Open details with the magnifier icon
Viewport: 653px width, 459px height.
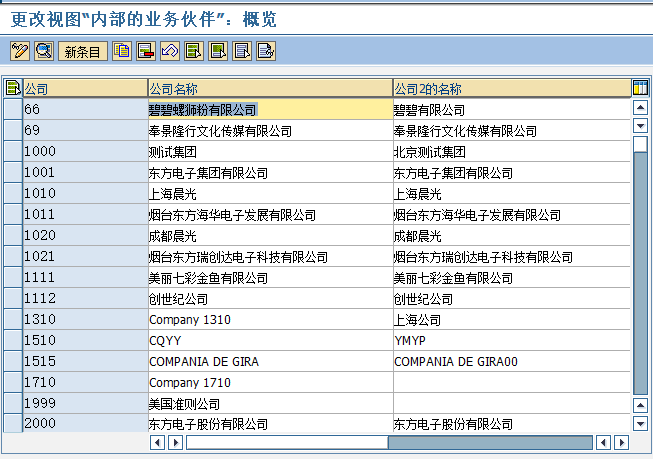pyautogui.click(x=44, y=51)
